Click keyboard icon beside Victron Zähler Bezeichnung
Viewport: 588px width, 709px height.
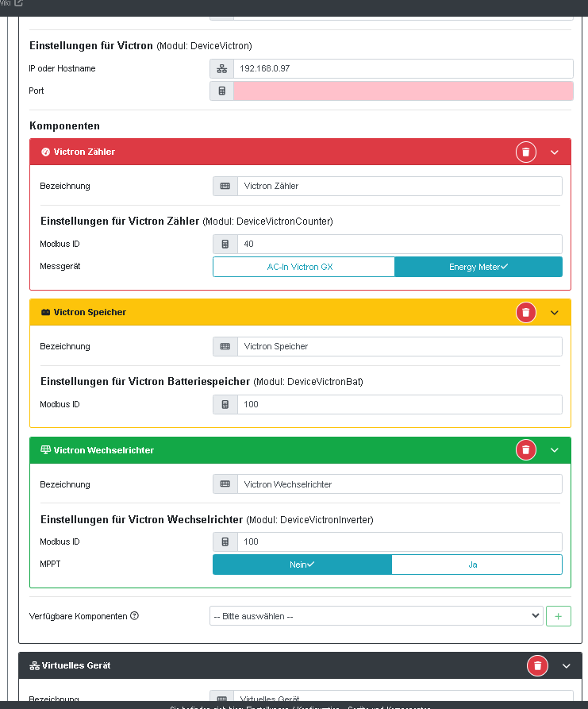click(x=225, y=187)
